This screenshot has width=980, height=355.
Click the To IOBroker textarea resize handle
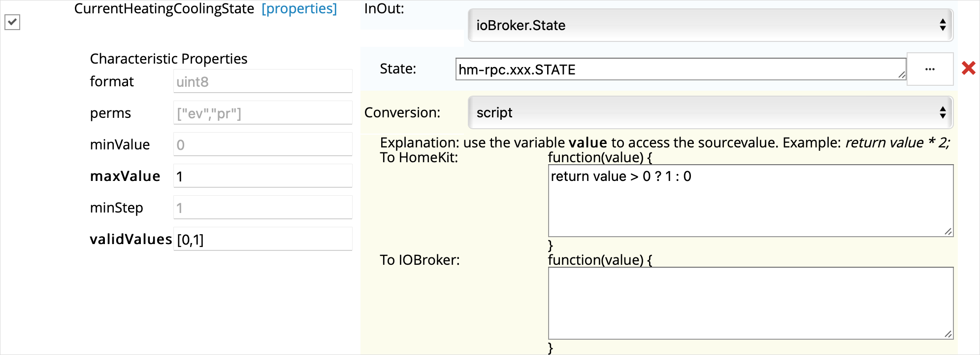click(x=948, y=334)
